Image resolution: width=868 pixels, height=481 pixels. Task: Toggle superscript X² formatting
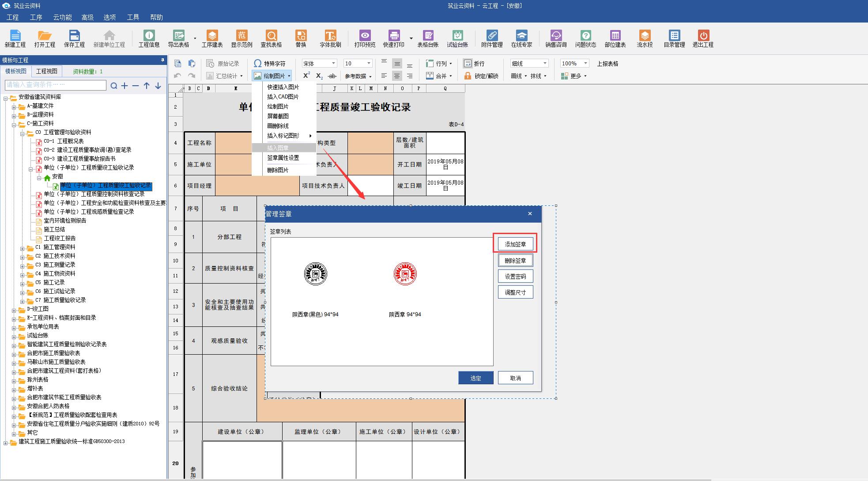pos(306,76)
